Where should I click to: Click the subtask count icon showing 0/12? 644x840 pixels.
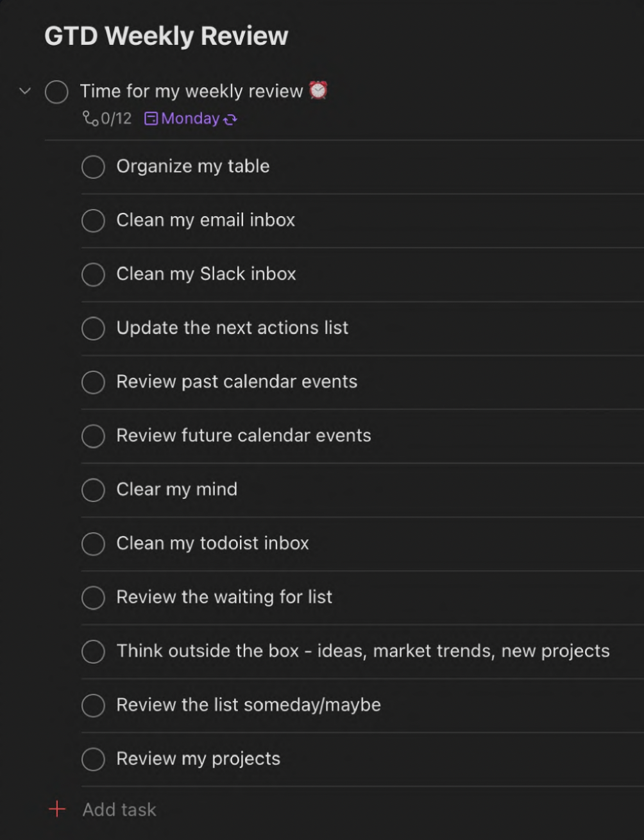pyautogui.click(x=90, y=119)
